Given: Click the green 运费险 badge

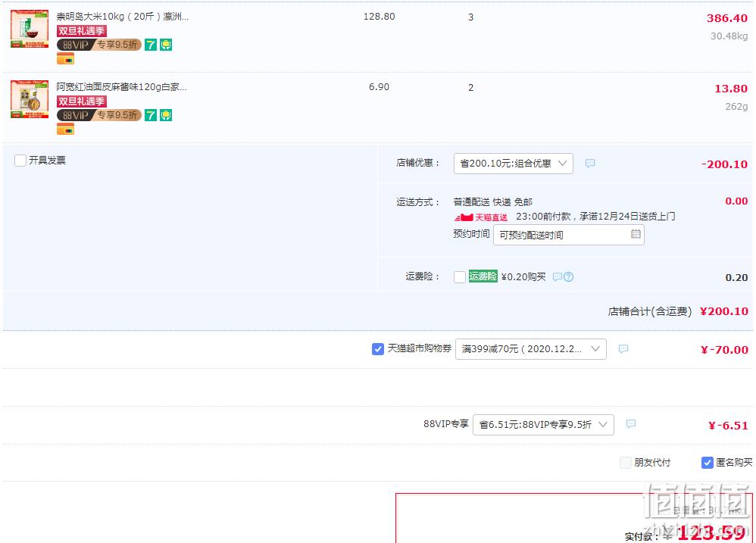Looking at the screenshot, I should (x=483, y=276).
